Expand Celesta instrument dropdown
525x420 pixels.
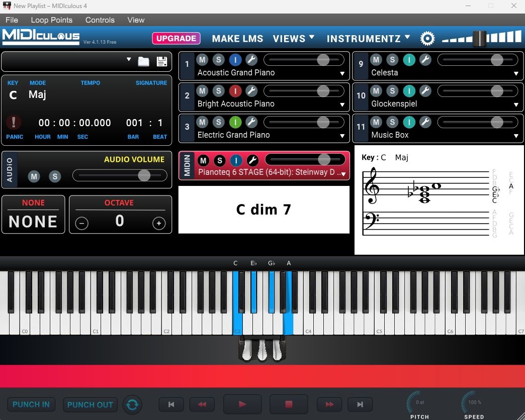516,73
